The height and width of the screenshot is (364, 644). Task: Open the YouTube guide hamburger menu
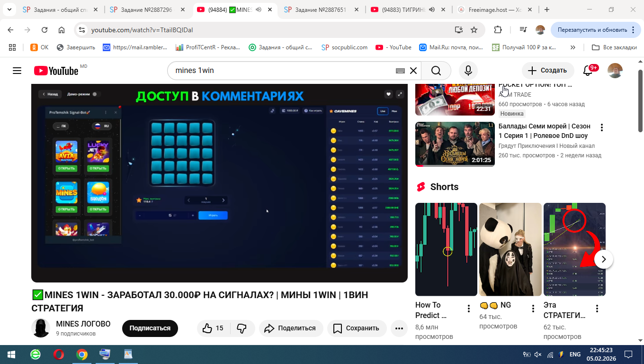pos(17,71)
